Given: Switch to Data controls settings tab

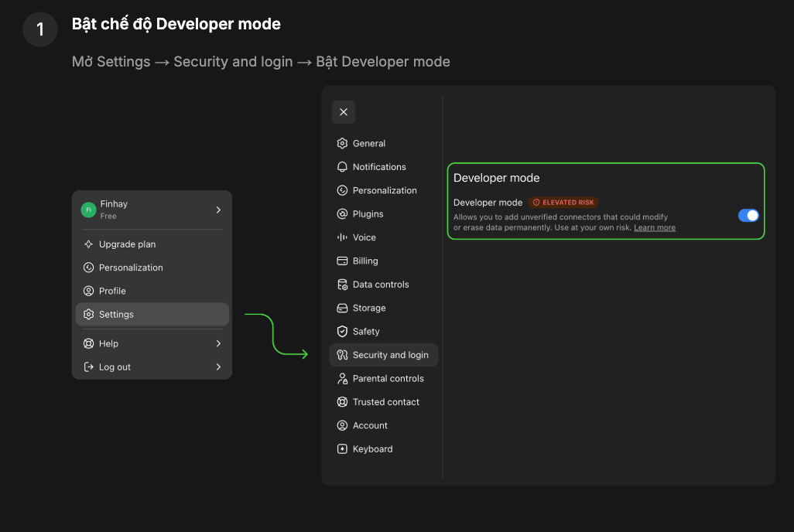Looking at the screenshot, I should [x=383, y=285].
